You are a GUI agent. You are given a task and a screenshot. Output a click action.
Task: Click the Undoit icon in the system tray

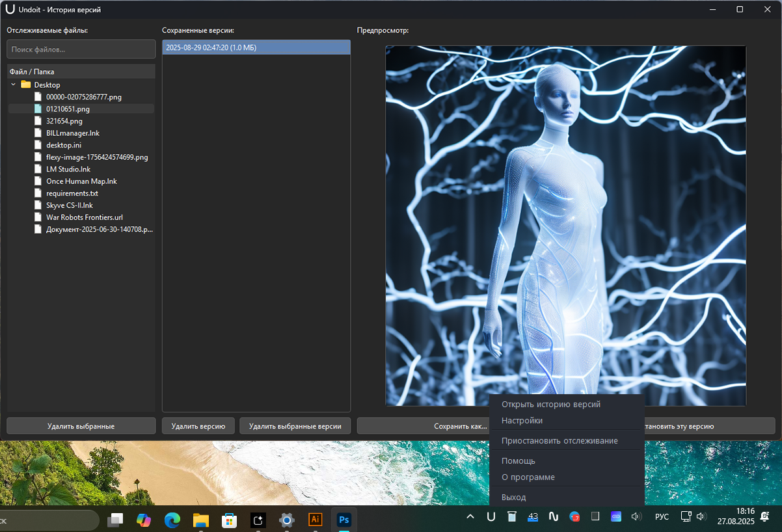coord(491,517)
